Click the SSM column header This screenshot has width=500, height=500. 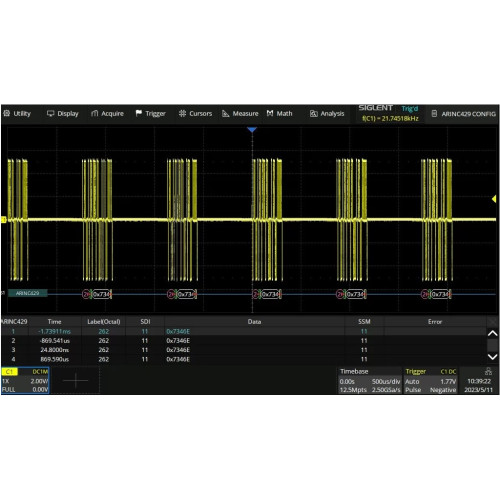(364, 322)
